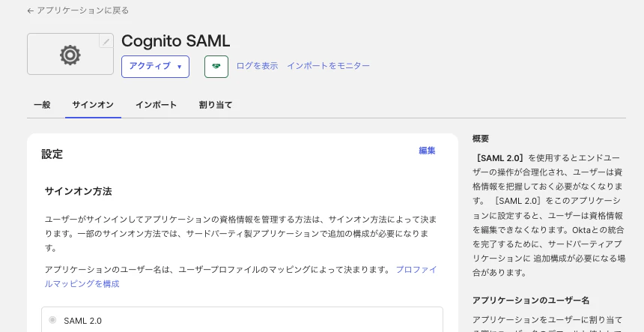Open the アクティブ status dropdown

pos(155,67)
